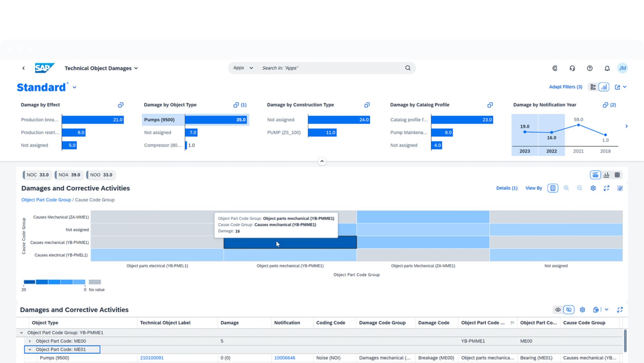Screen dimensions: 644x363
Task: Open notification link 10006646
Action: point(284,358)
